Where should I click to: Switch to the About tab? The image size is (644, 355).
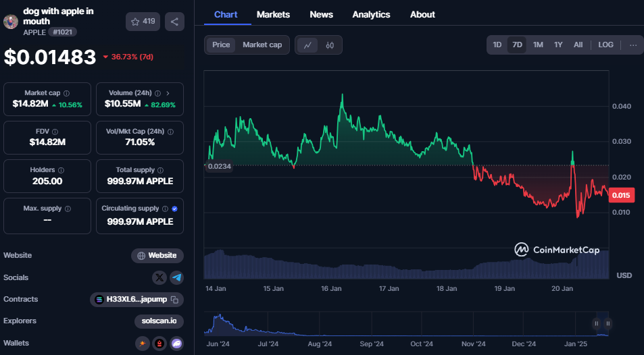pos(422,14)
